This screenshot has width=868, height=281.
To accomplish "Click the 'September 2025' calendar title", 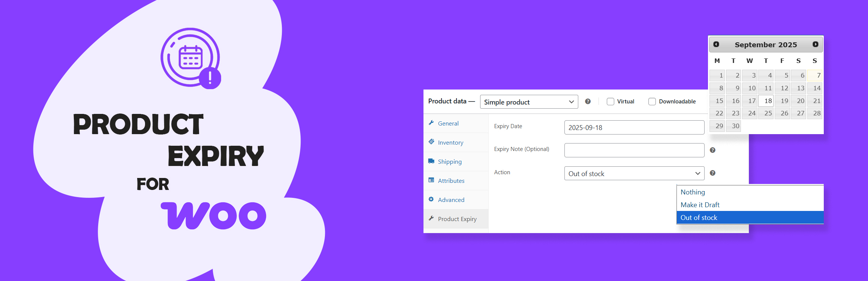I will [x=766, y=45].
